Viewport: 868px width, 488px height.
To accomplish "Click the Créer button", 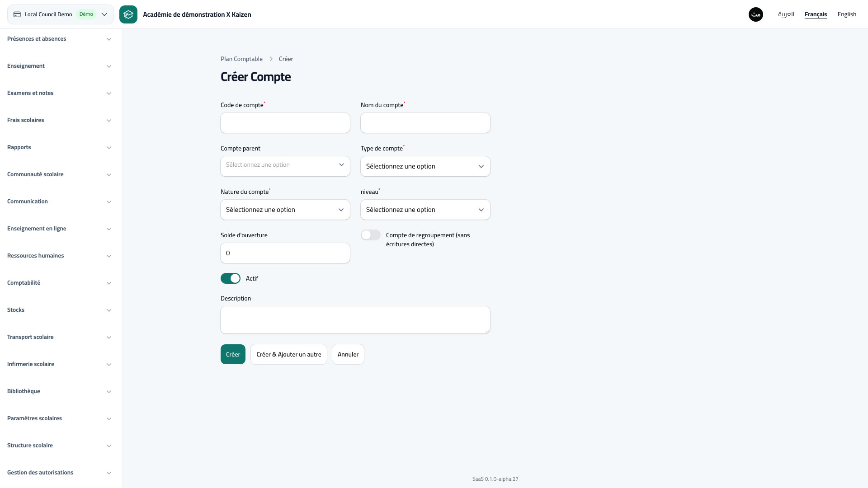I will pos(233,354).
